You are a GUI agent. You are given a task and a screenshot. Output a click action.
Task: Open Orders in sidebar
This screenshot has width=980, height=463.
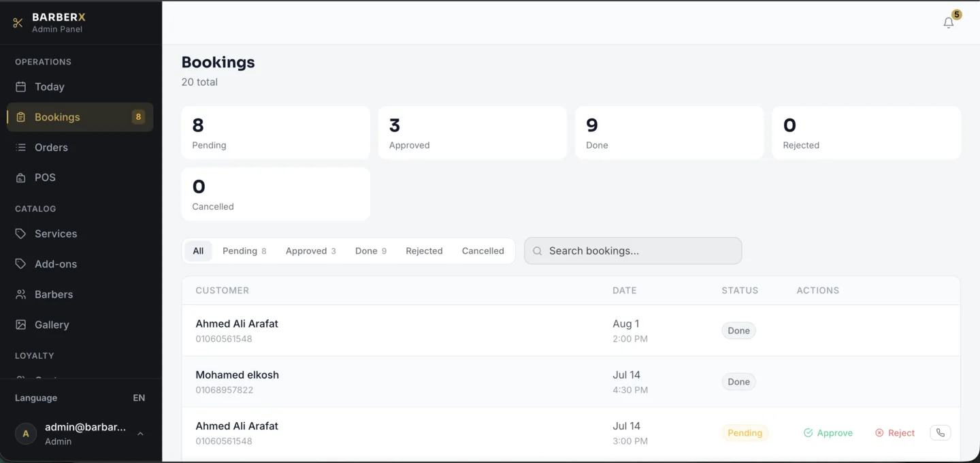point(80,147)
